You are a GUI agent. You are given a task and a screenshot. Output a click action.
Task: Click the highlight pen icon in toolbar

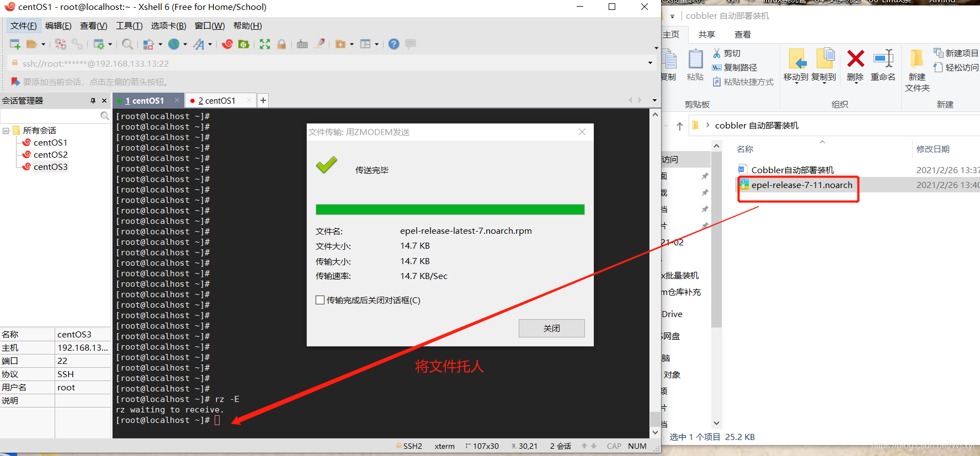click(319, 44)
